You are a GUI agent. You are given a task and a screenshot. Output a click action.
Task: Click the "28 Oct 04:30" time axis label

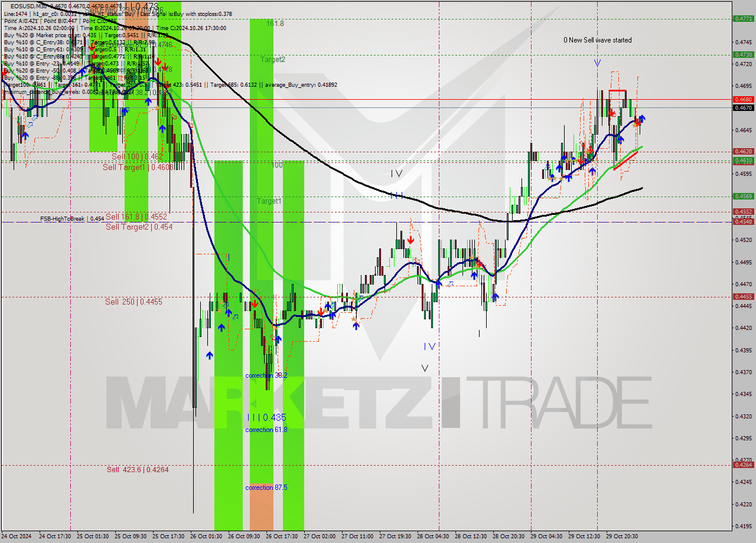pyautogui.click(x=433, y=537)
